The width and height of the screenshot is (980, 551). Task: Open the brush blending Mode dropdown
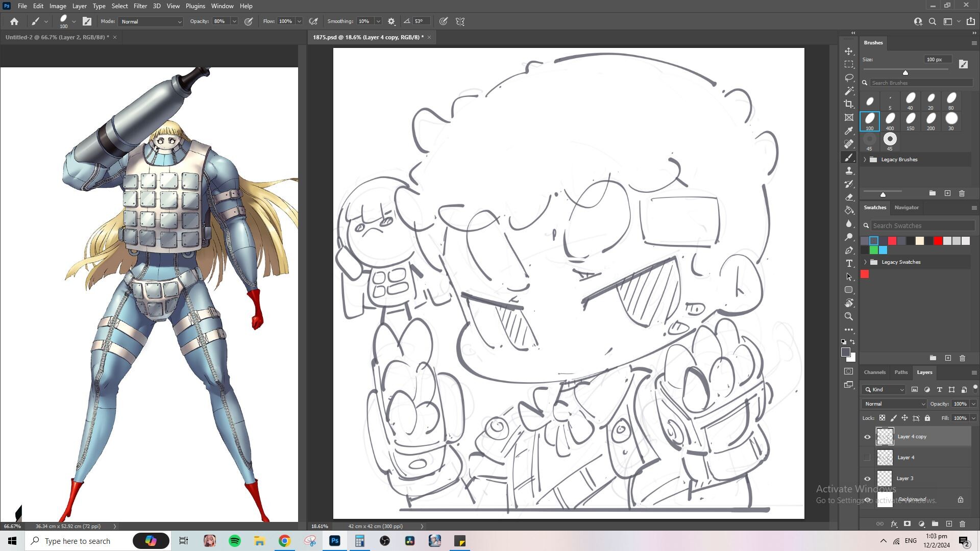(151, 21)
